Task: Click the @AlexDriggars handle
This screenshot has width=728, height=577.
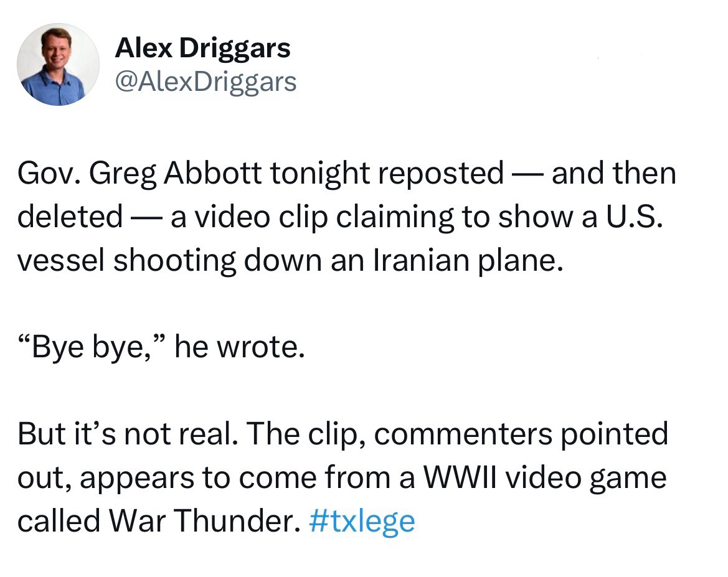Action: (x=206, y=81)
